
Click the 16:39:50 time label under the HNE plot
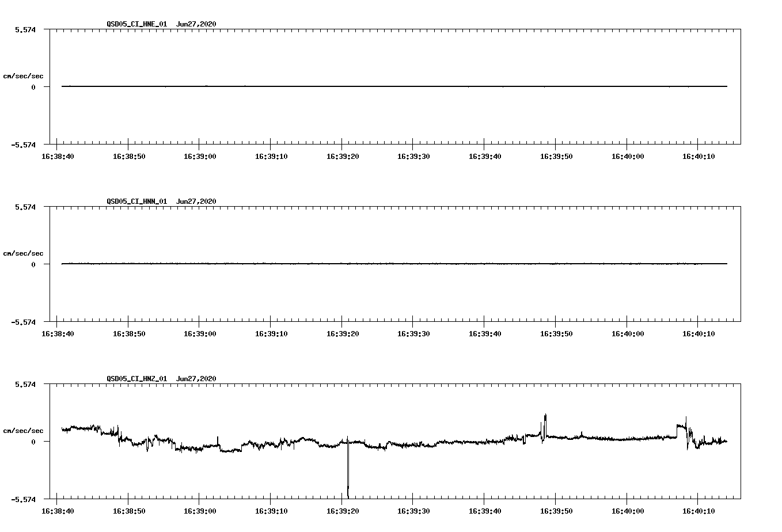click(556, 156)
